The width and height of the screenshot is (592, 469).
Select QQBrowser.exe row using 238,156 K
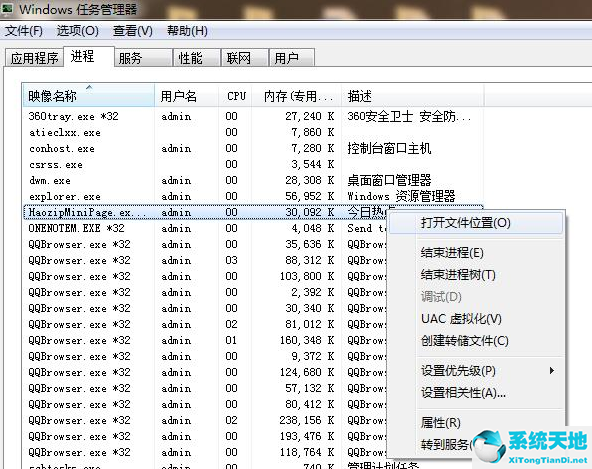coord(206,420)
